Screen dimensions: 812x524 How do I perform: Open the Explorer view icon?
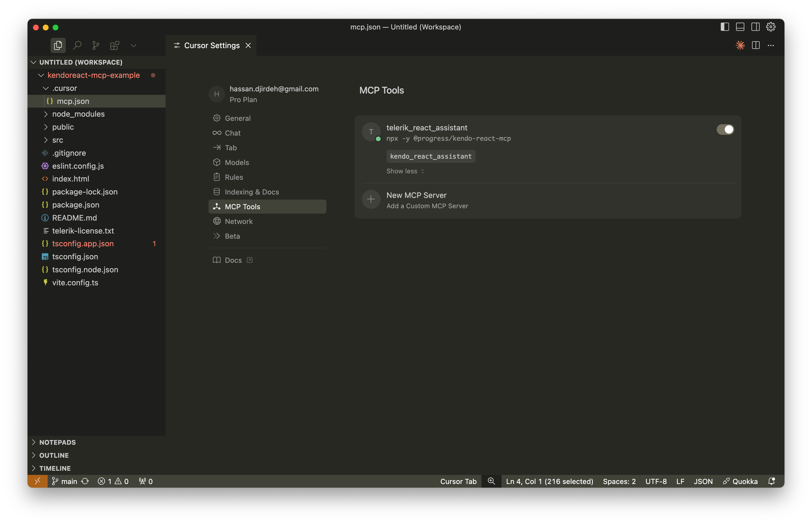click(58, 45)
